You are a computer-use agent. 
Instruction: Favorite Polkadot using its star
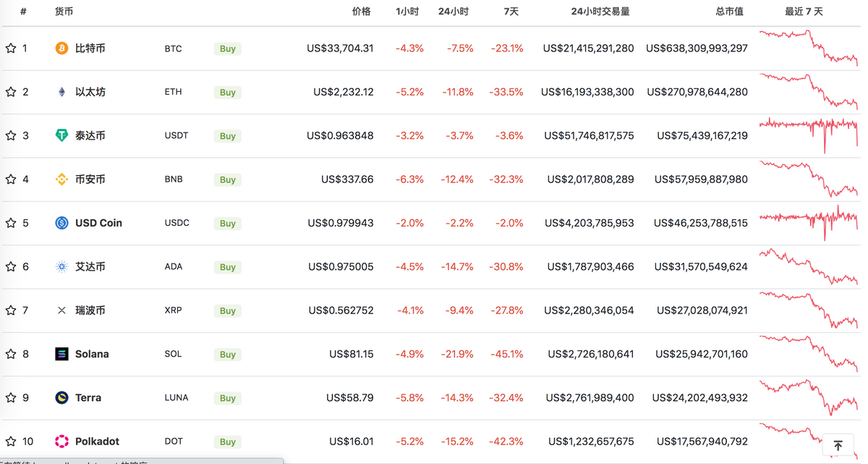(11, 441)
